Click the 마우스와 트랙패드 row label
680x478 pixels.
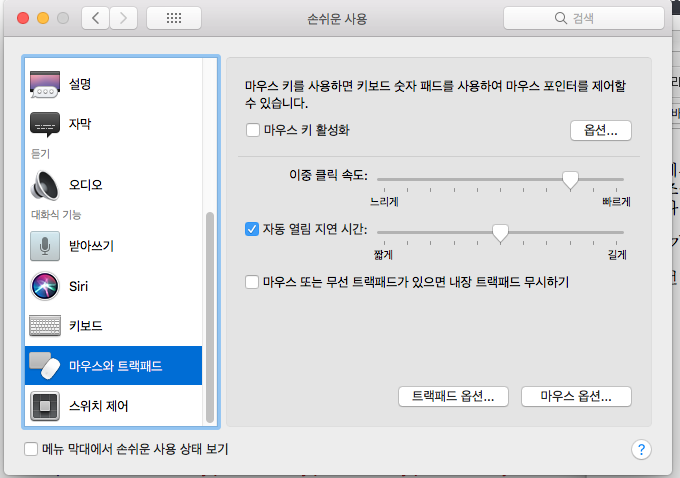pyautogui.click(x=115, y=366)
